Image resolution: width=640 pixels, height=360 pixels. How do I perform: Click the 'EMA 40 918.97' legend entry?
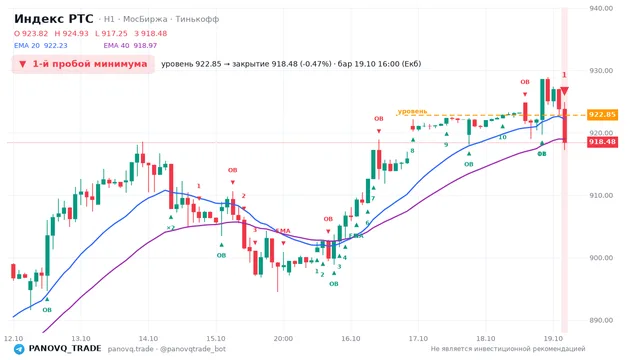pos(130,46)
